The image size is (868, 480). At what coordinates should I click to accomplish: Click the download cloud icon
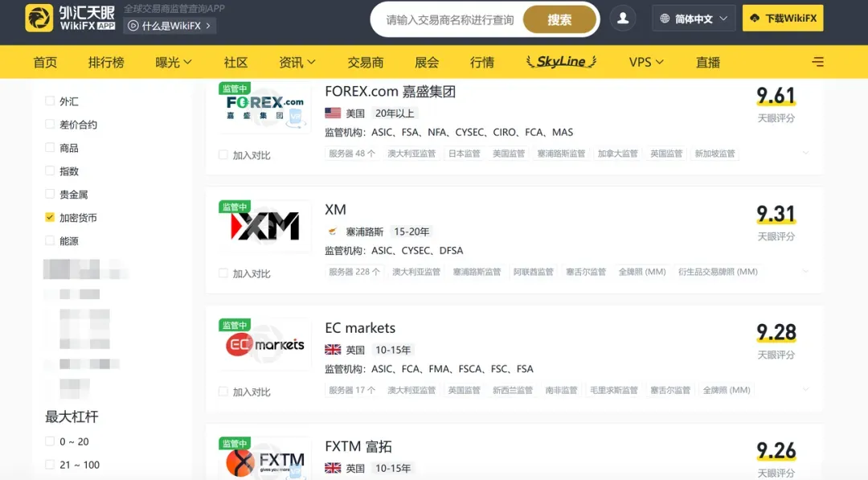point(755,18)
